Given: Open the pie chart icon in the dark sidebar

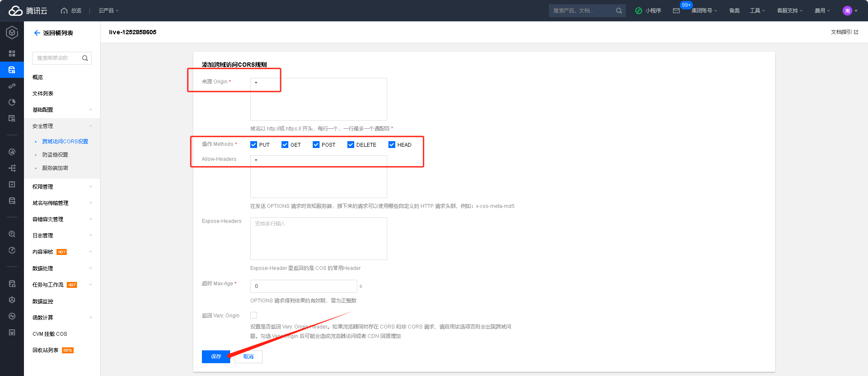Looking at the screenshot, I should pyautogui.click(x=12, y=102).
